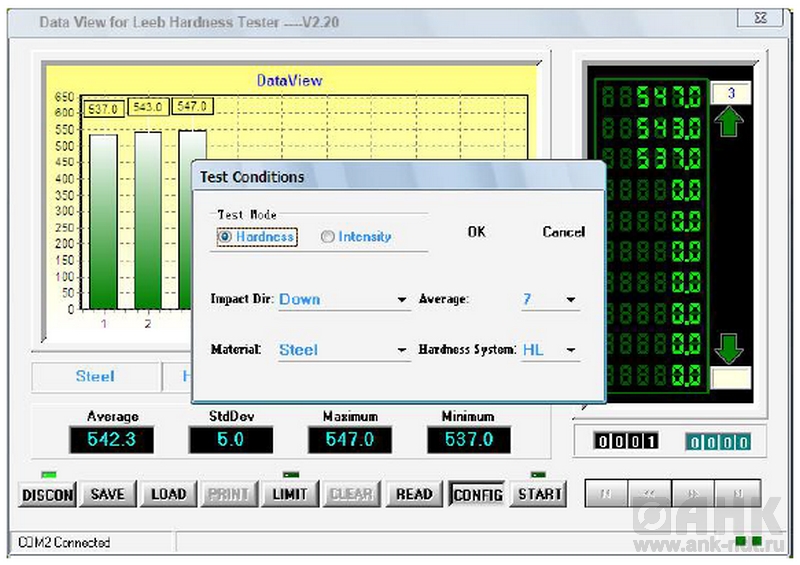Click the green up arrow icon
The height and width of the screenshot is (565, 800).
(731, 123)
